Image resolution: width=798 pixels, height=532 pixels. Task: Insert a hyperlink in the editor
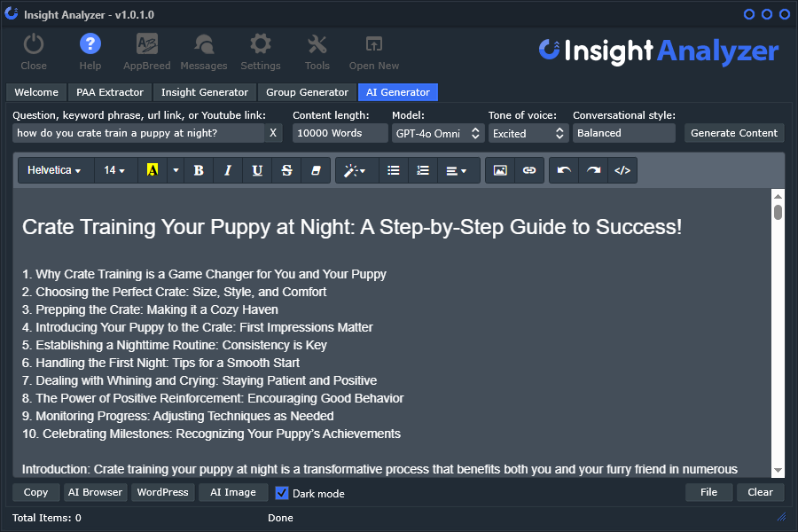(x=529, y=170)
